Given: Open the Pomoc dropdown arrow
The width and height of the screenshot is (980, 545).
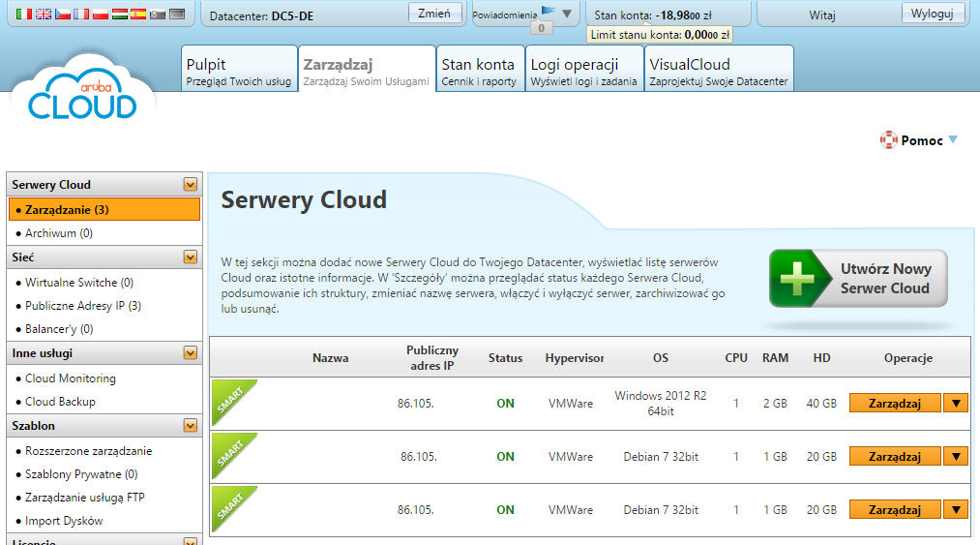Looking at the screenshot, I should tap(953, 140).
